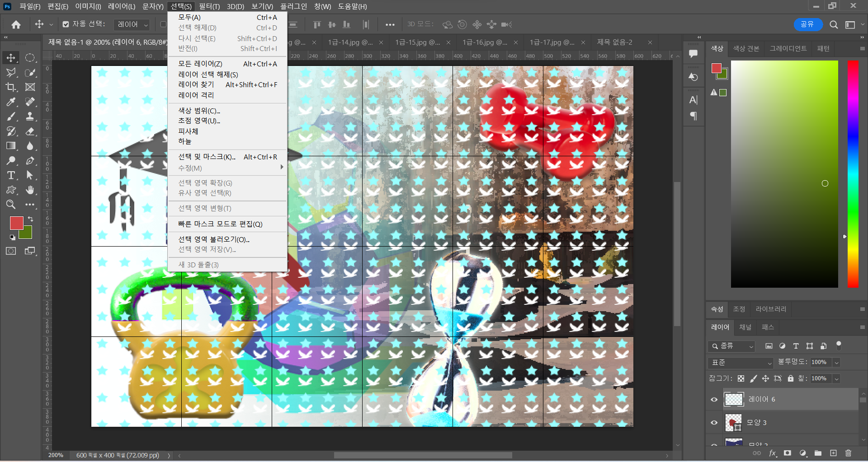The height and width of the screenshot is (462, 868).
Task: Expand the 불투명도 opacity dropdown arrow
Action: coord(836,362)
